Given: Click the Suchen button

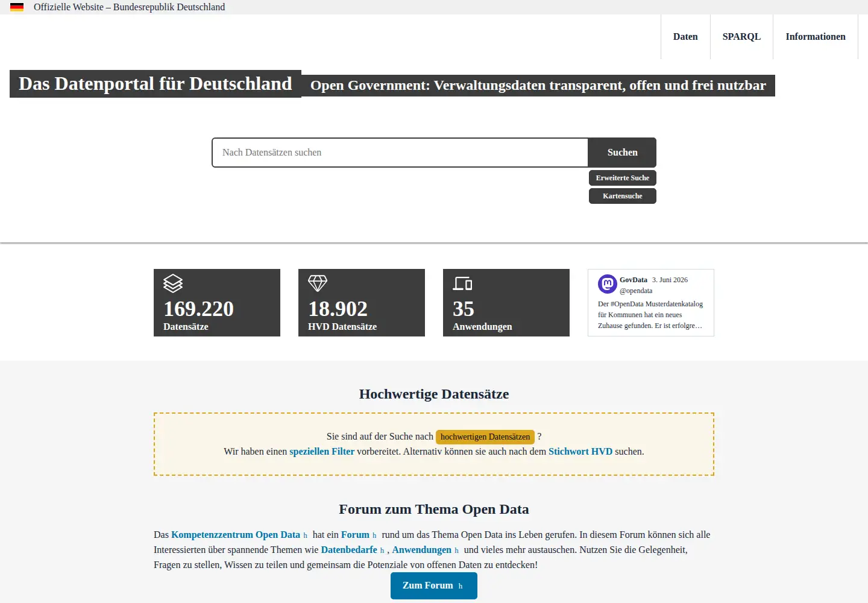Looking at the screenshot, I should tap(622, 153).
